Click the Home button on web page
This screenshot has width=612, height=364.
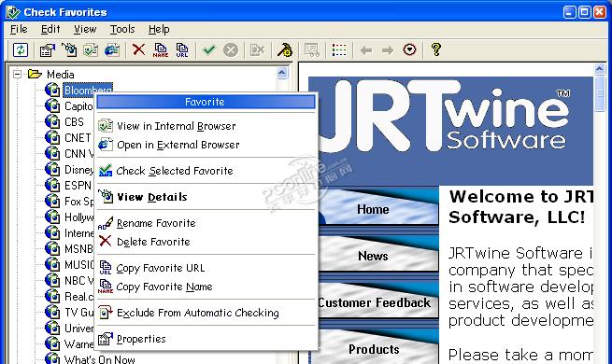pos(378,208)
